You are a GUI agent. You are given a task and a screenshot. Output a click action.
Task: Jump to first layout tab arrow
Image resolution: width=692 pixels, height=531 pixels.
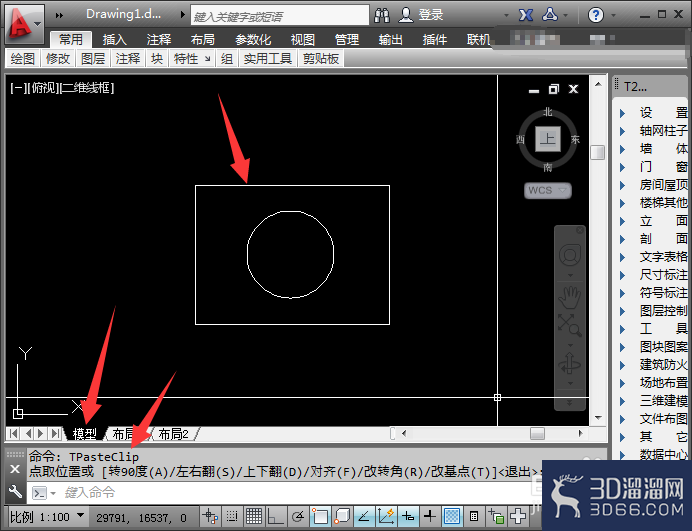click(x=14, y=433)
